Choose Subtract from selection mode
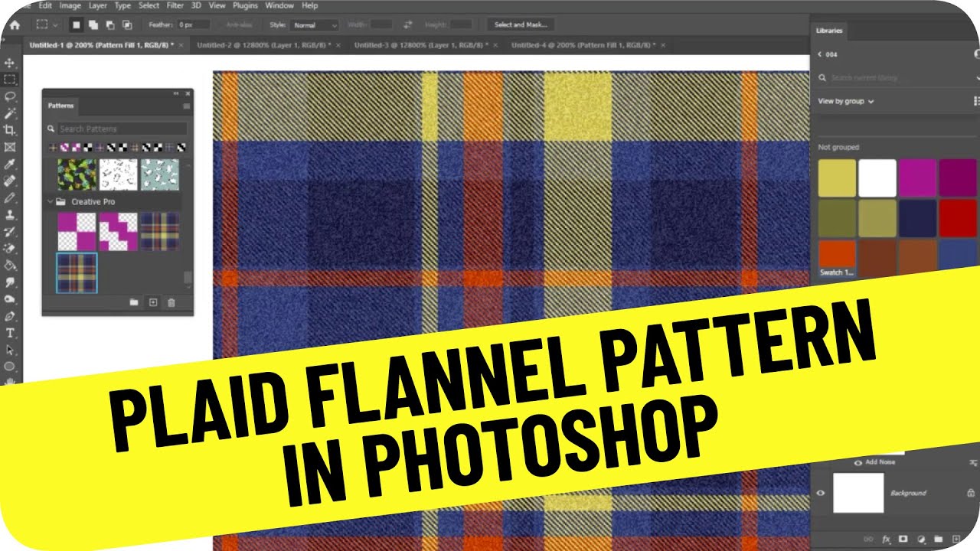Screen dimensions: 980x551 pos(109,24)
